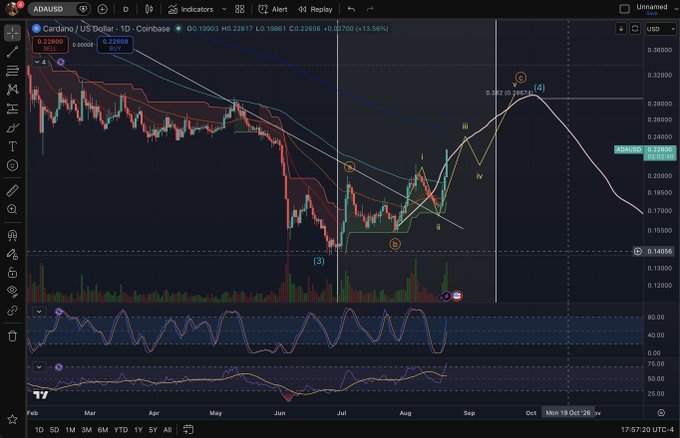Select the 3M date range

(86, 430)
